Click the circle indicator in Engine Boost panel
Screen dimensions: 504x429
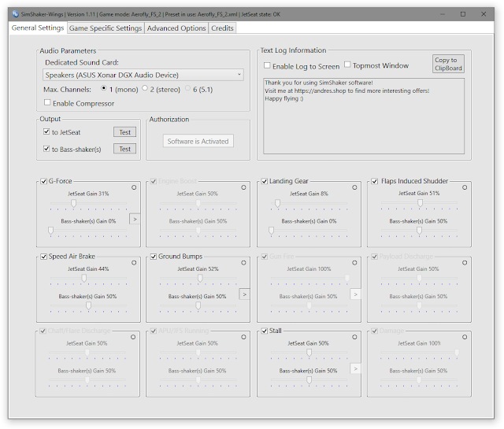pos(243,187)
